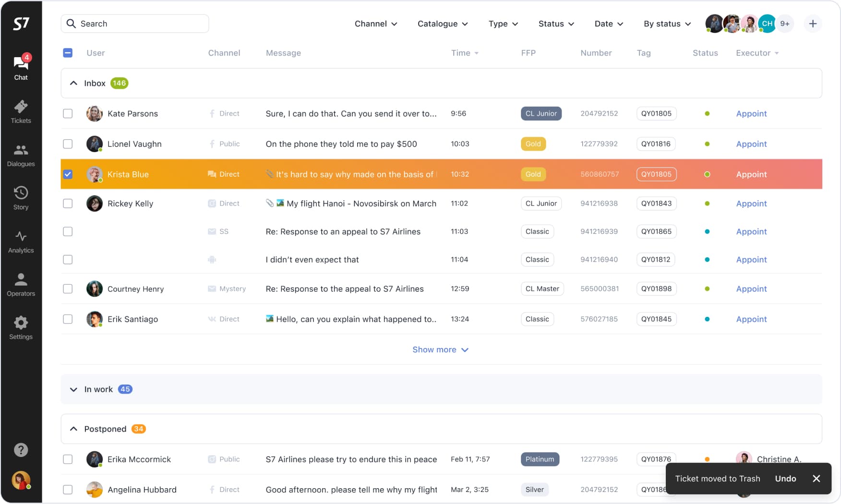This screenshot has width=841, height=504.
Task: Open the Chat section with notification badge
Action: (21, 67)
